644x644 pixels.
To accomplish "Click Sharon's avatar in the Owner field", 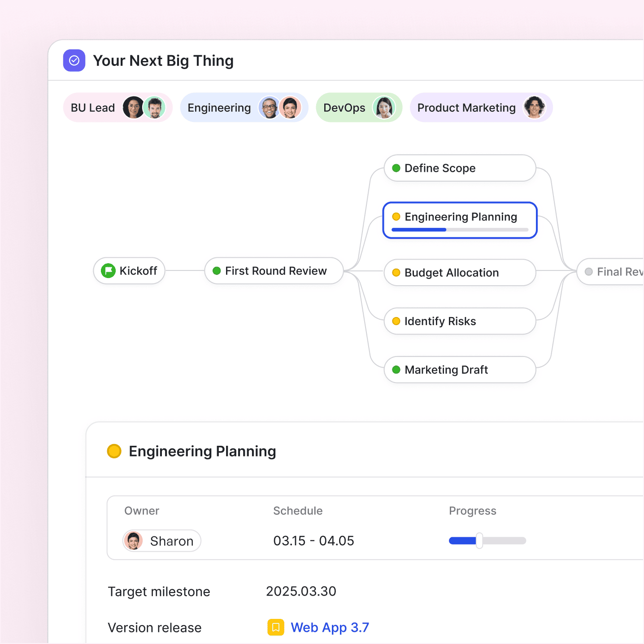I will coord(133,541).
